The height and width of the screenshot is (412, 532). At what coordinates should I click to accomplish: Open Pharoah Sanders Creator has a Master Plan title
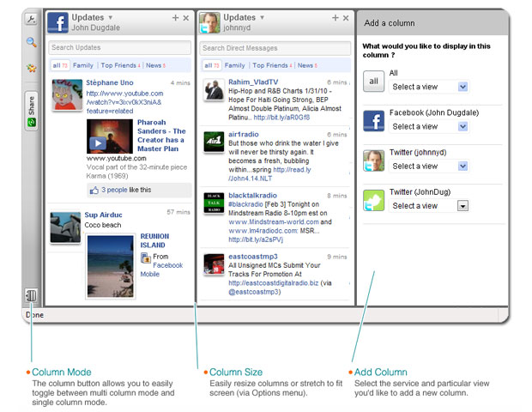point(161,136)
